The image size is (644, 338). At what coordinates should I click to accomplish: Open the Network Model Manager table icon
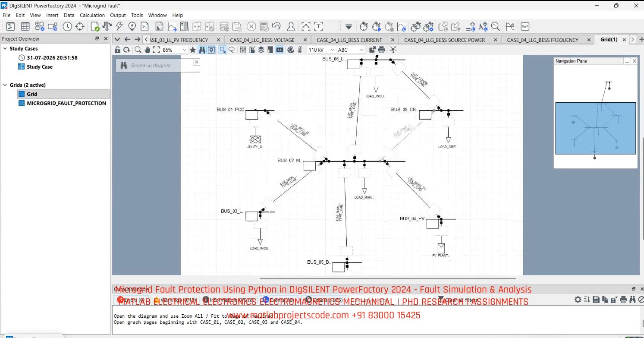pos(25,26)
